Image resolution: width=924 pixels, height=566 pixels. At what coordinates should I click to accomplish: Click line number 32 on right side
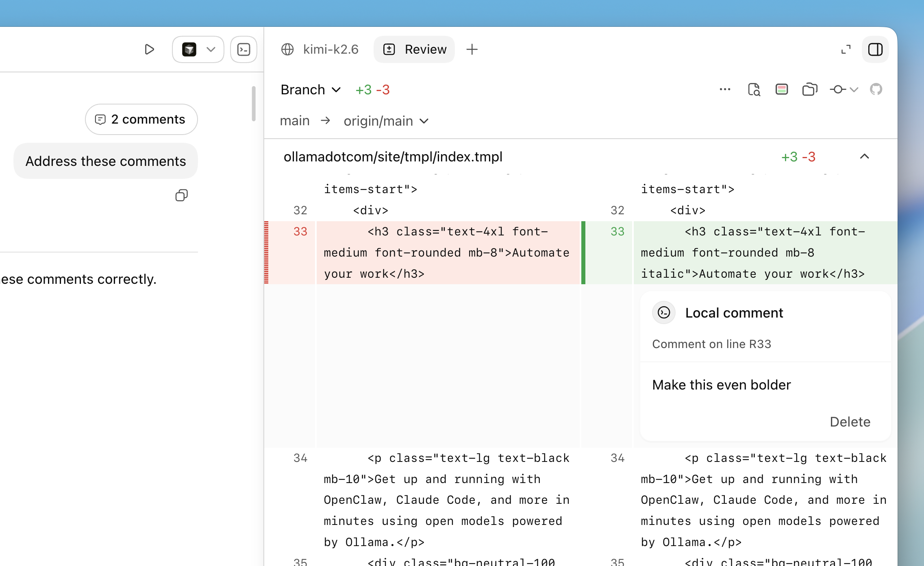coord(617,211)
